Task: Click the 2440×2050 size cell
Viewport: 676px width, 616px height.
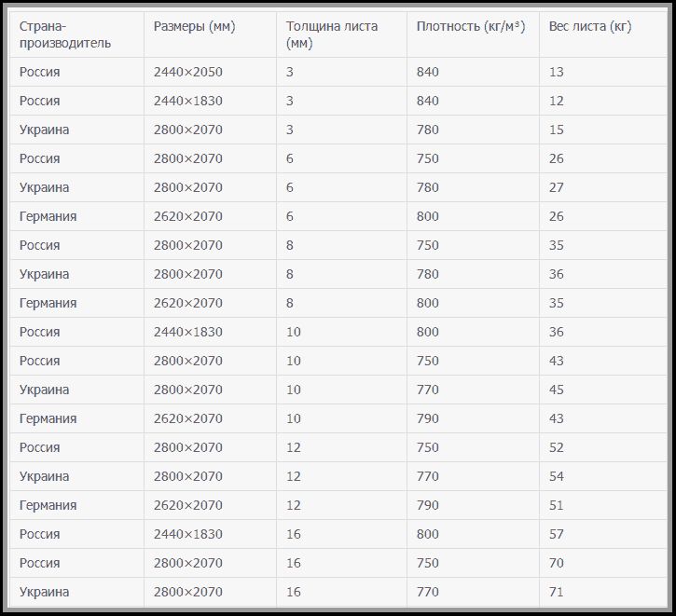Action: 188,72
